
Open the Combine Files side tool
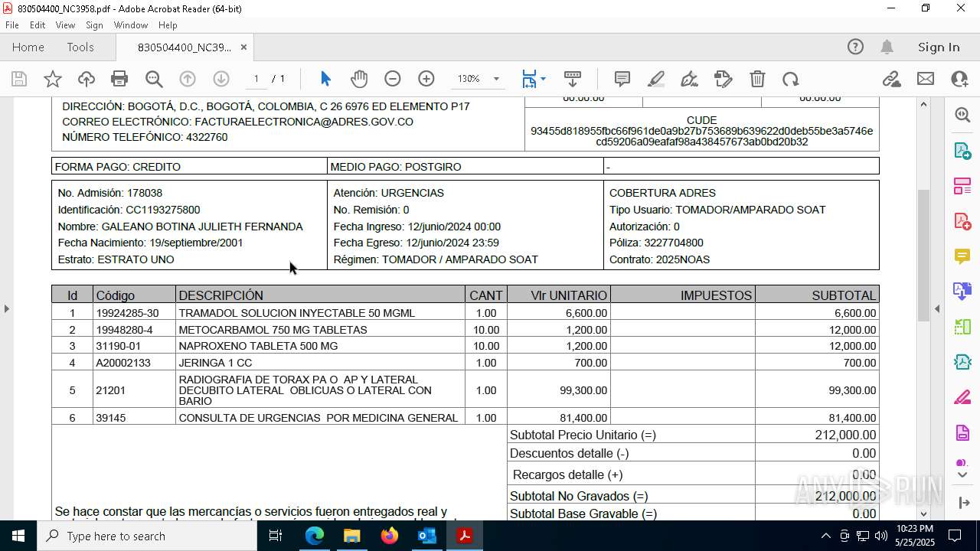coord(962,291)
